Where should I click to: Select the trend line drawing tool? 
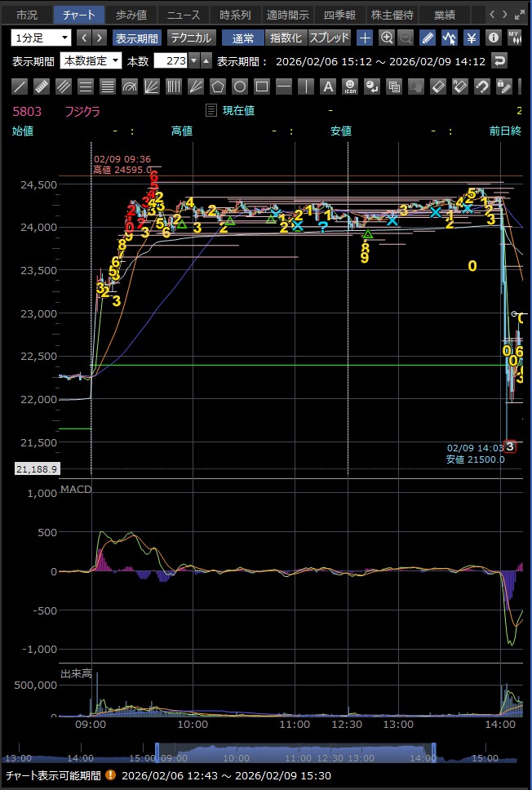point(20,86)
